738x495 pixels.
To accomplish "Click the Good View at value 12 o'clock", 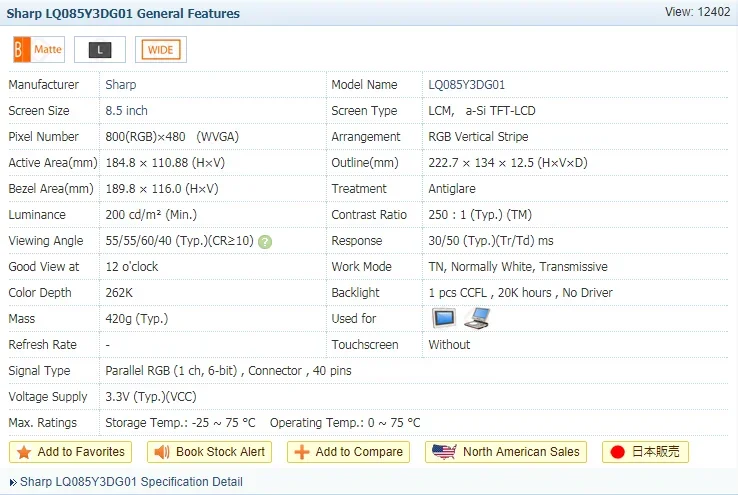I will (132, 267).
